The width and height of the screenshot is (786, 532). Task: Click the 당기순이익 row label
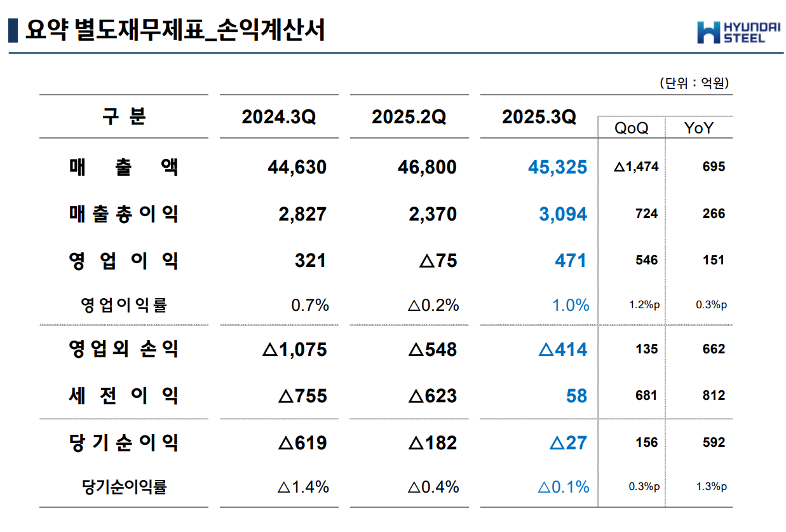pos(124,442)
